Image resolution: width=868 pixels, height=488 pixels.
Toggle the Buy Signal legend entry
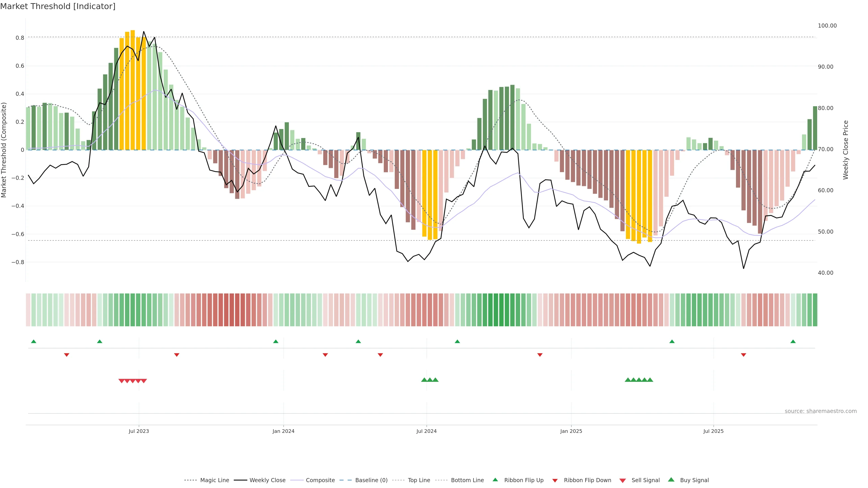pyautogui.click(x=694, y=480)
